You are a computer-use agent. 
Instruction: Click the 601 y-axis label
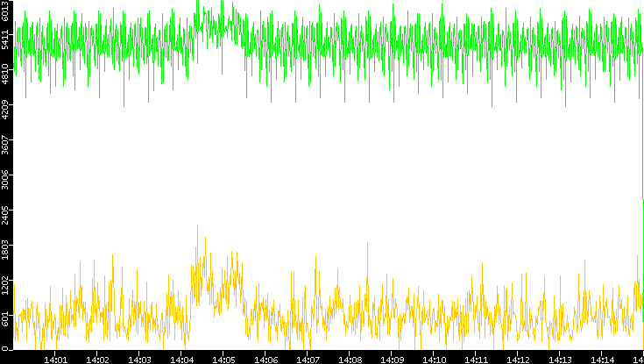6,318
